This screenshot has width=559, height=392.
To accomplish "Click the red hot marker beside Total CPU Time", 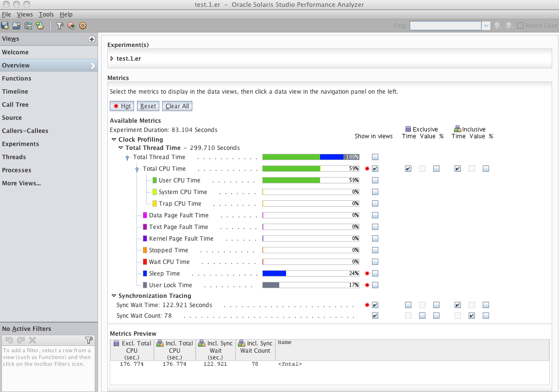I will coord(367,169).
